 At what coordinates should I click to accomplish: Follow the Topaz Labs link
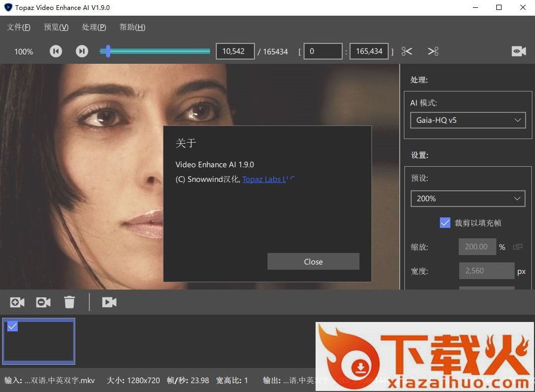point(268,179)
